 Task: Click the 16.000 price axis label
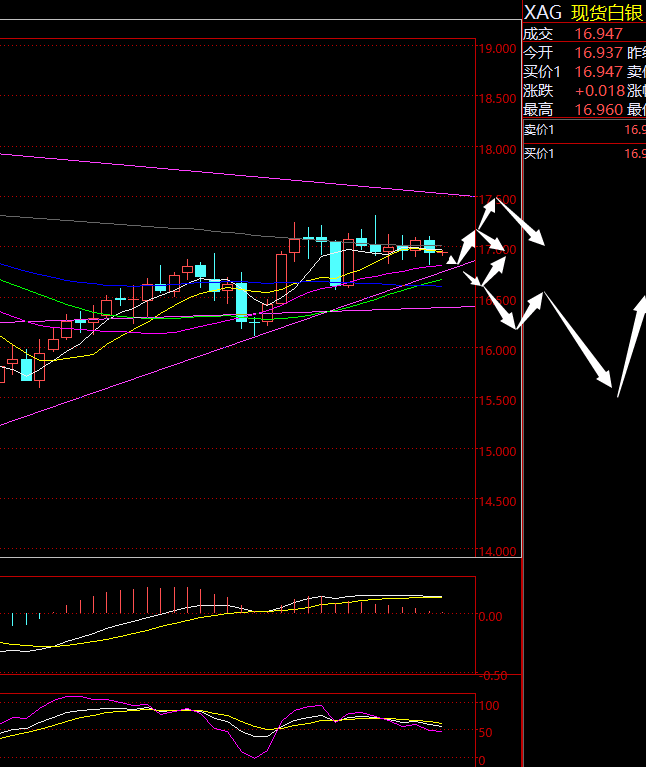[x=497, y=351]
